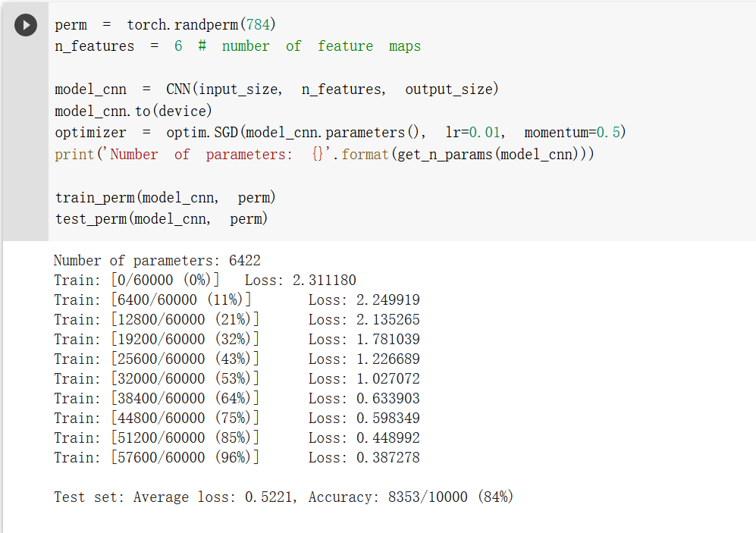The height and width of the screenshot is (533, 756).
Task: Click the 'Number of parameters: 6422' output
Action: (157, 261)
